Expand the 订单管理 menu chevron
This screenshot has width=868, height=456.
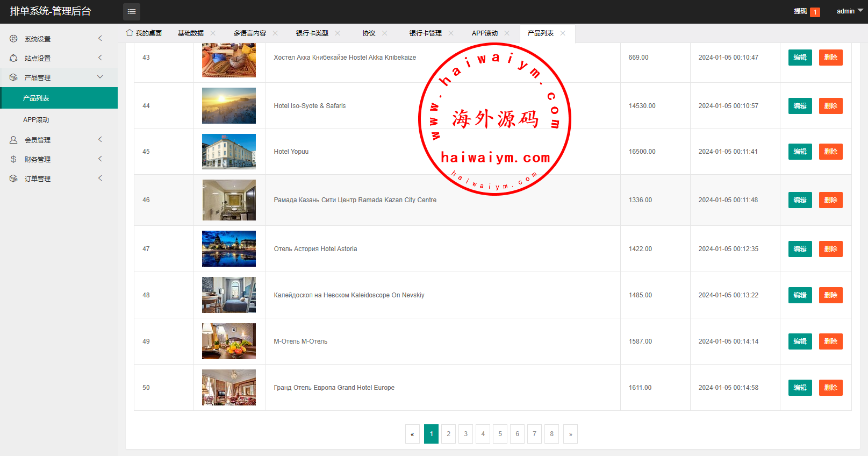coord(100,178)
